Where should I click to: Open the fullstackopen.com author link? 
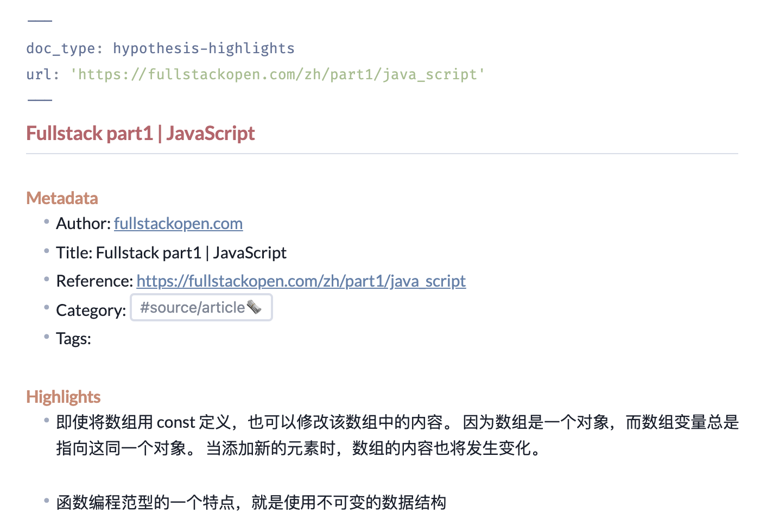click(178, 224)
